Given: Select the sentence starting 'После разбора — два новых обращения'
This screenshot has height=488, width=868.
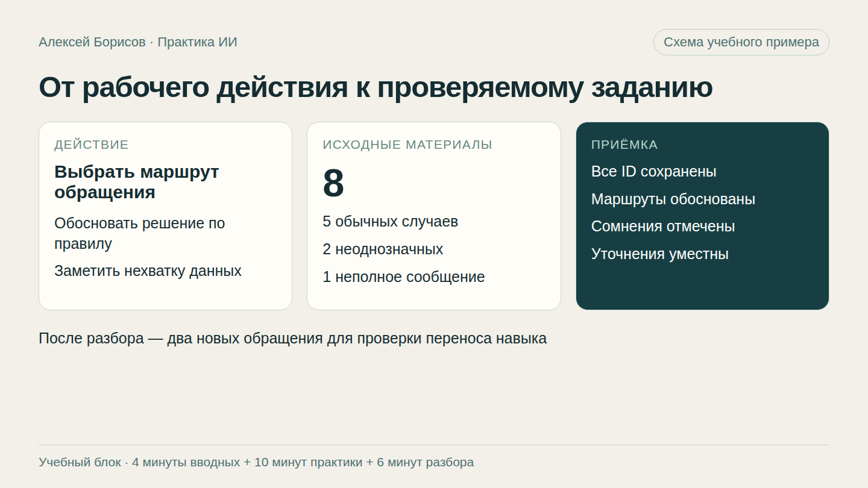Looking at the screenshot, I should coord(292,339).
